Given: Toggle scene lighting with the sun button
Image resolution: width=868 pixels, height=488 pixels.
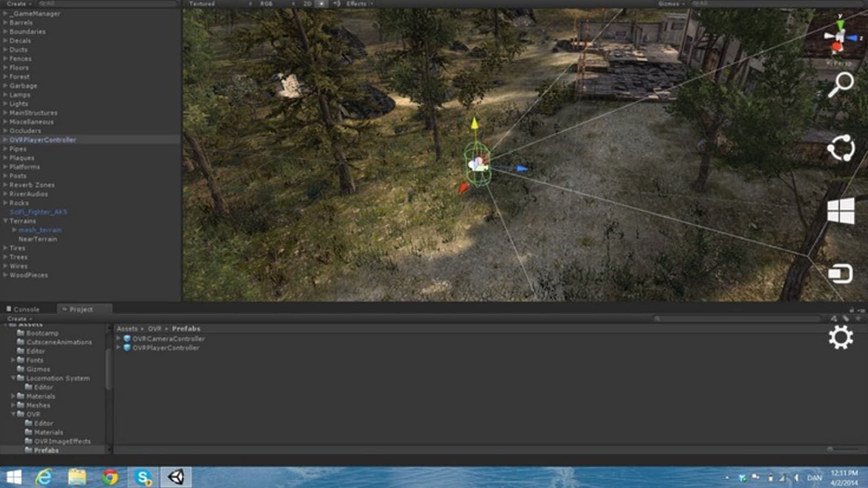Looking at the screenshot, I should (322, 4).
